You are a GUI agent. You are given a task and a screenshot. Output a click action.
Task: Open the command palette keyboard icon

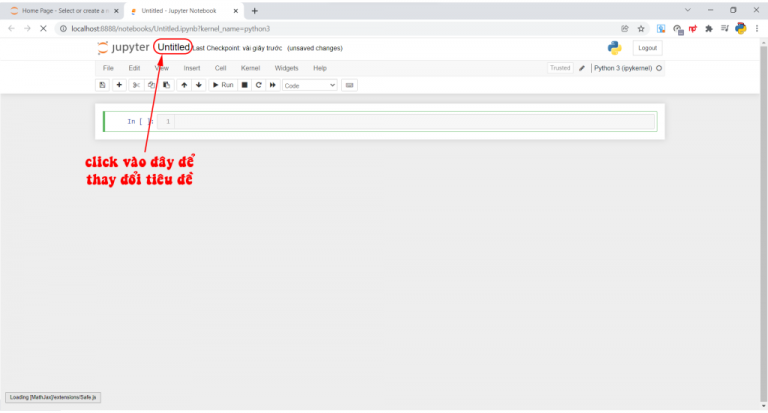[x=349, y=85]
